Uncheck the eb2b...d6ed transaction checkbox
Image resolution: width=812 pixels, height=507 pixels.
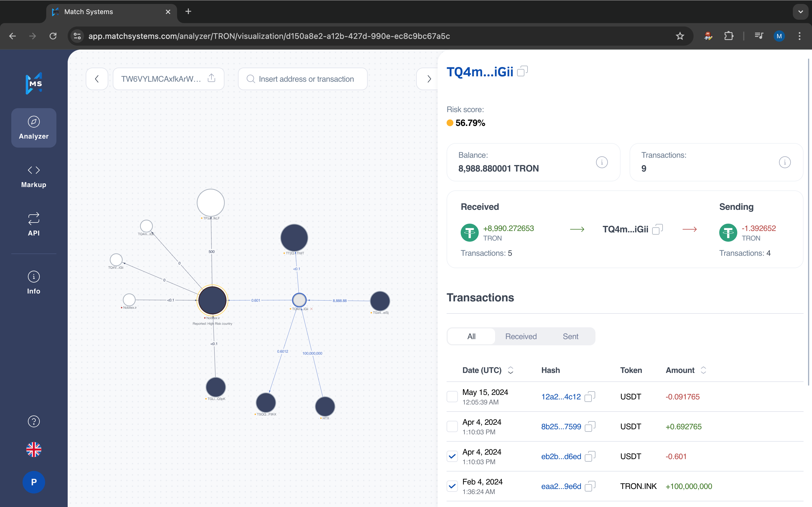click(x=452, y=456)
